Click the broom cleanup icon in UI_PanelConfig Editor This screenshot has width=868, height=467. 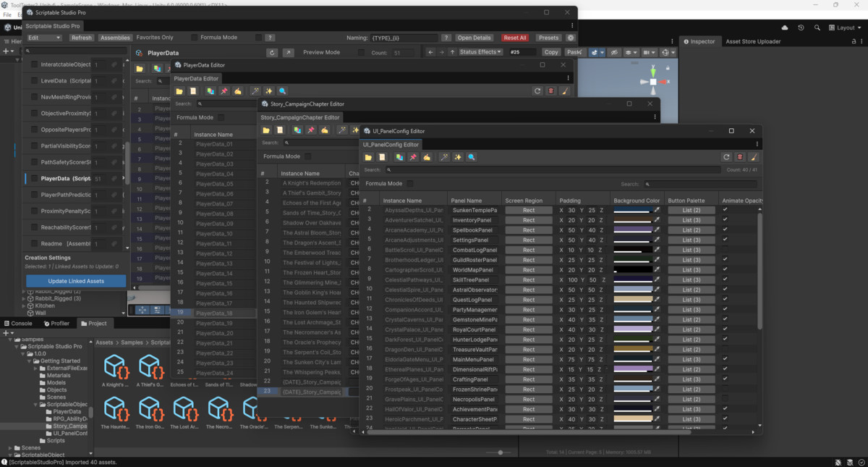tap(426, 157)
